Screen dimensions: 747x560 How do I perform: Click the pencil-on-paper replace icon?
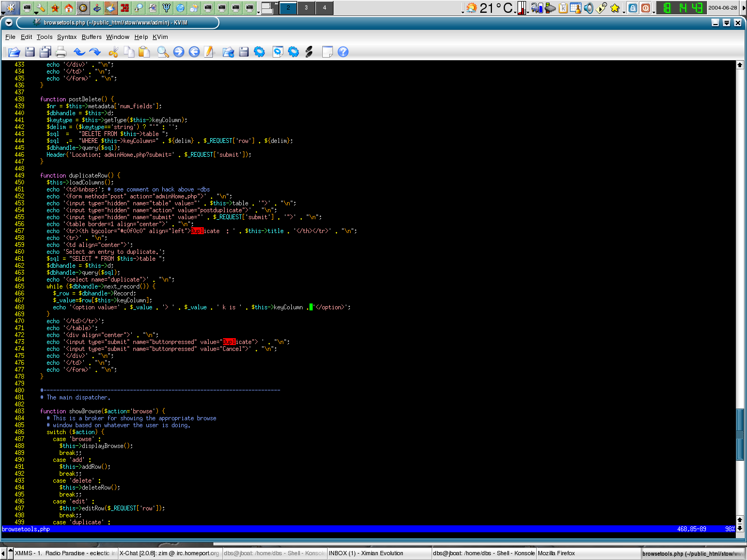209,52
